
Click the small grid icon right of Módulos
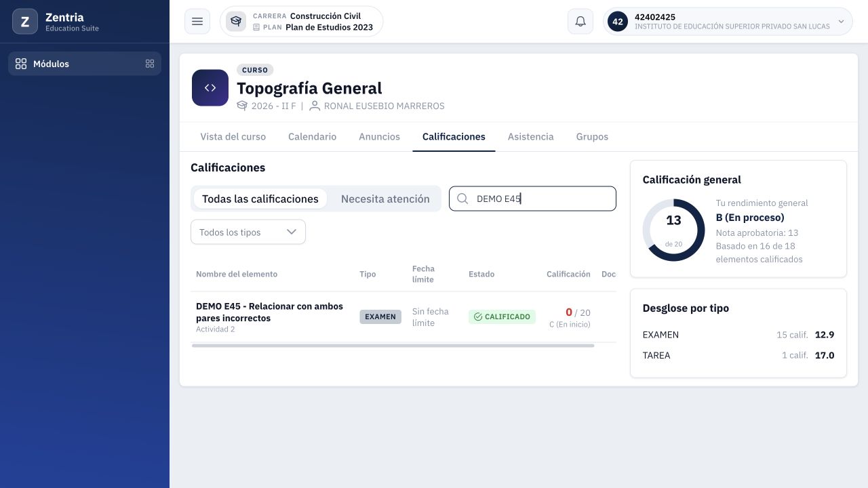pos(150,64)
